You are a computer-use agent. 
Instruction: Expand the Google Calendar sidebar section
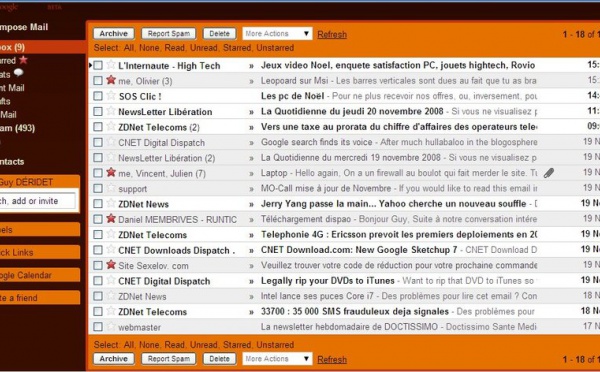click(39, 275)
